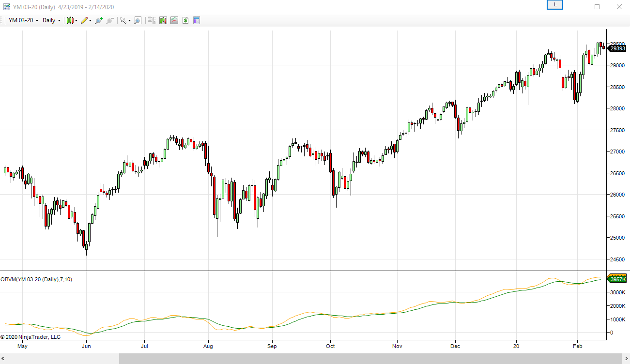Open the candlestick chart style dropdown
This screenshot has height=364, width=630.
[x=72, y=20]
